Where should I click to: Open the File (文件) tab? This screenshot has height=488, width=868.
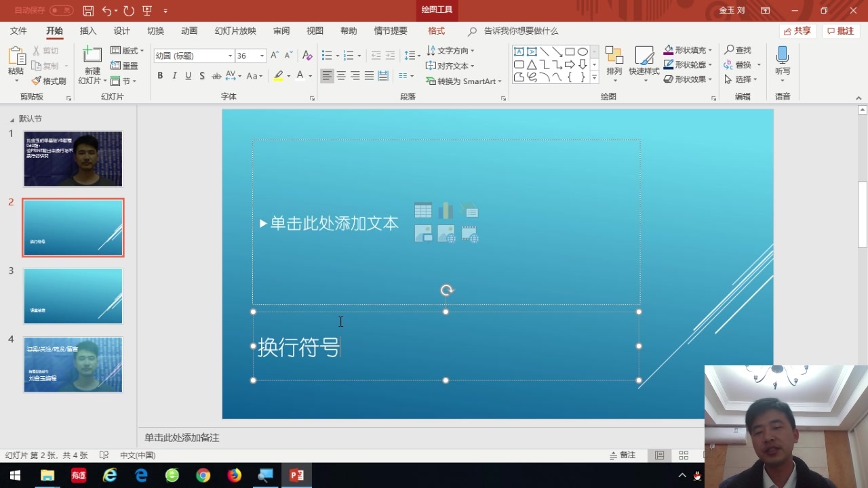pos(18,31)
